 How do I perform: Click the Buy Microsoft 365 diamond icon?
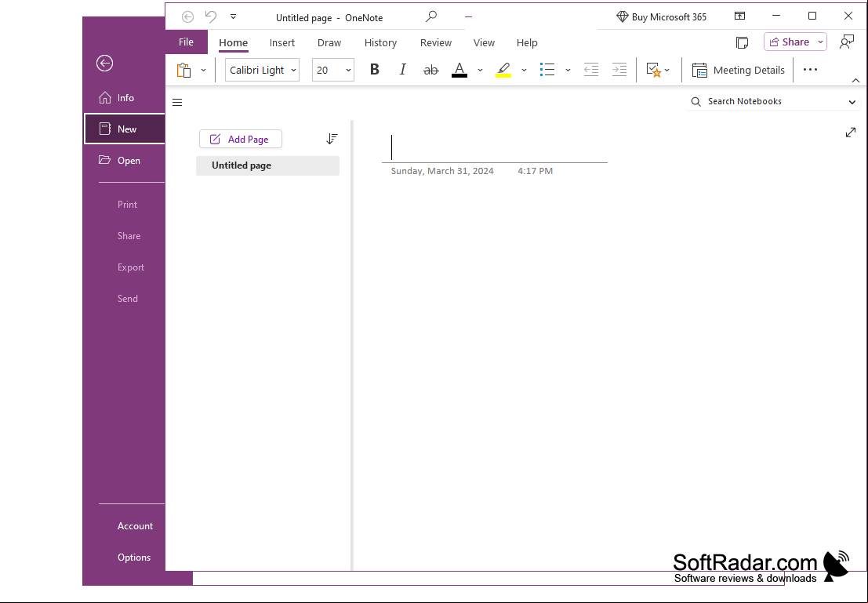[x=623, y=16]
